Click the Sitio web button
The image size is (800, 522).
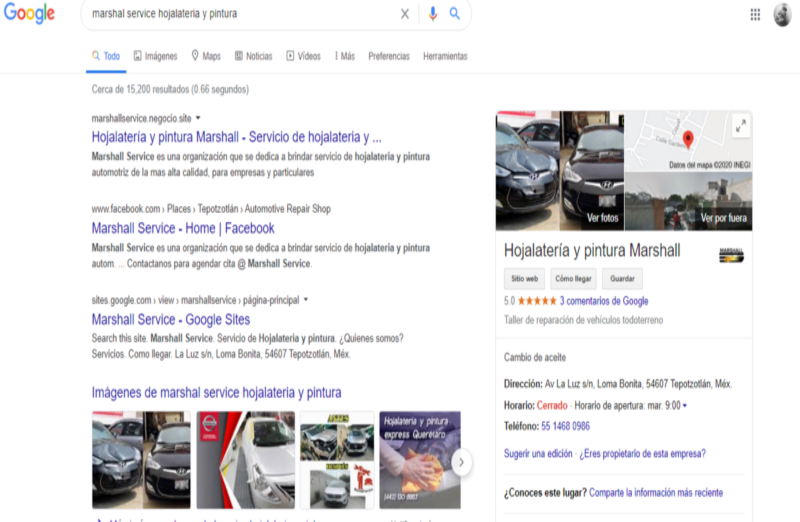[x=524, y=279]
